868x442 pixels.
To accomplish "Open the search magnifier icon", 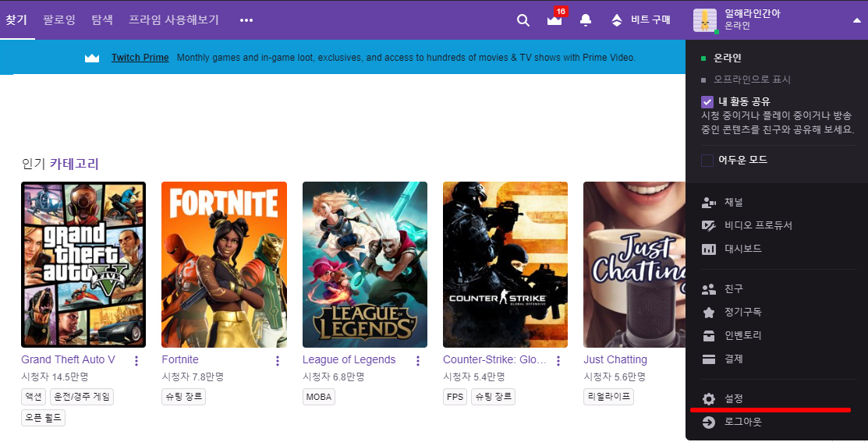I will pos(523,20).
